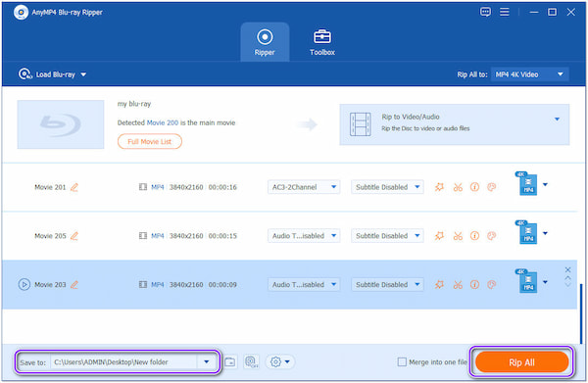Viewport: 588px width, 383px height.
Task: Toggle the hardware acceleration icon at bottom
Action: pos(251,362)
